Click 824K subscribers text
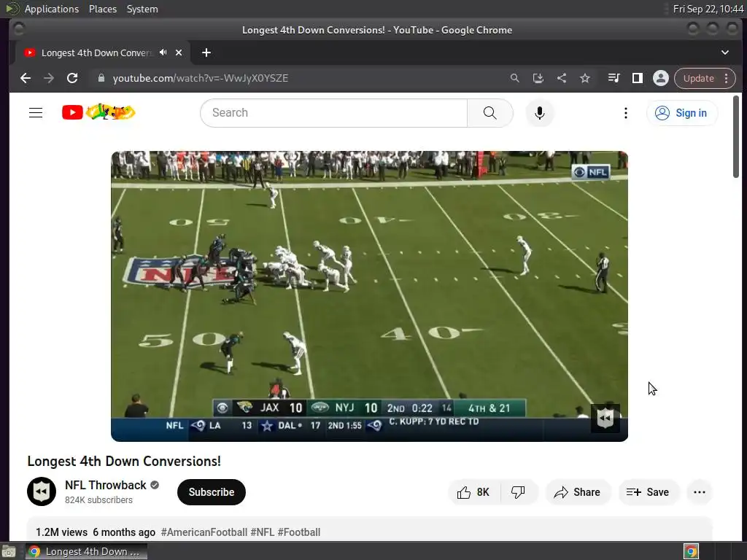 click(98, 500)
